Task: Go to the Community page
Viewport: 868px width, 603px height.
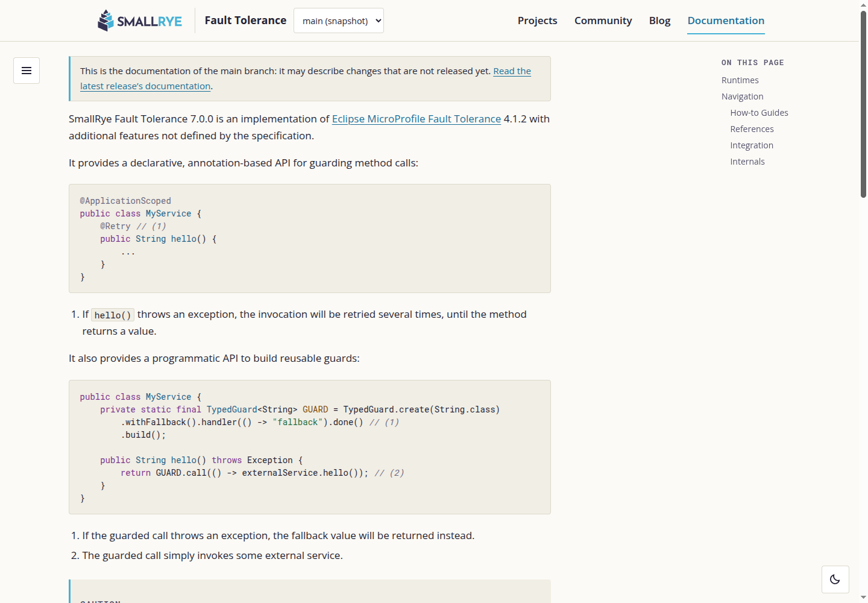Action: (x=603, y=21)
